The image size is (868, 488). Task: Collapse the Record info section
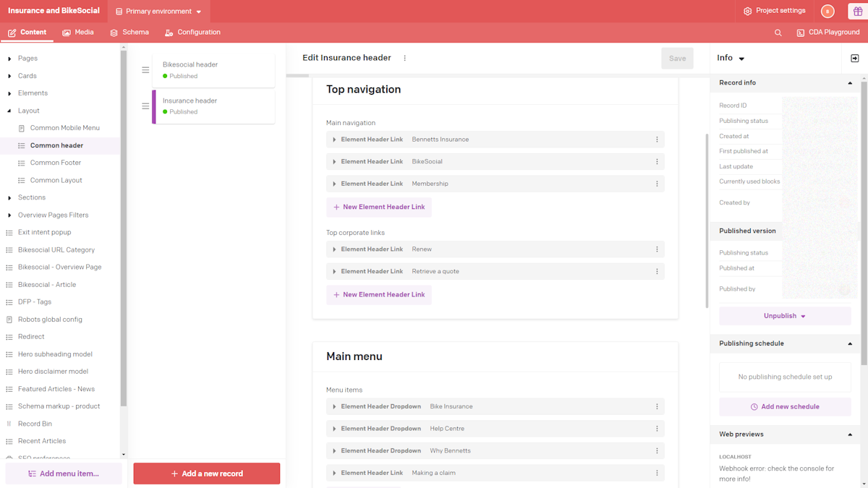[850, 83]
